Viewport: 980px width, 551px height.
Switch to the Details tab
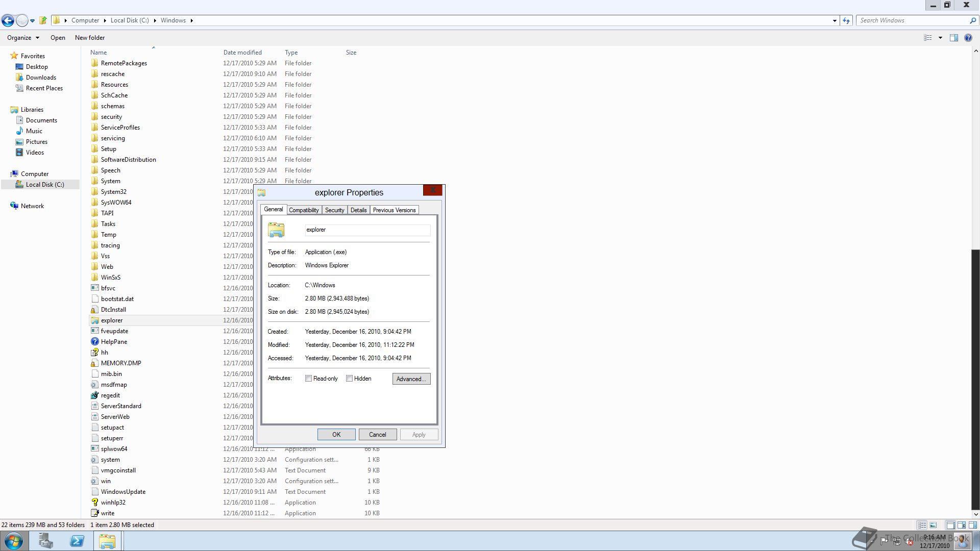(x=358, y=210)
